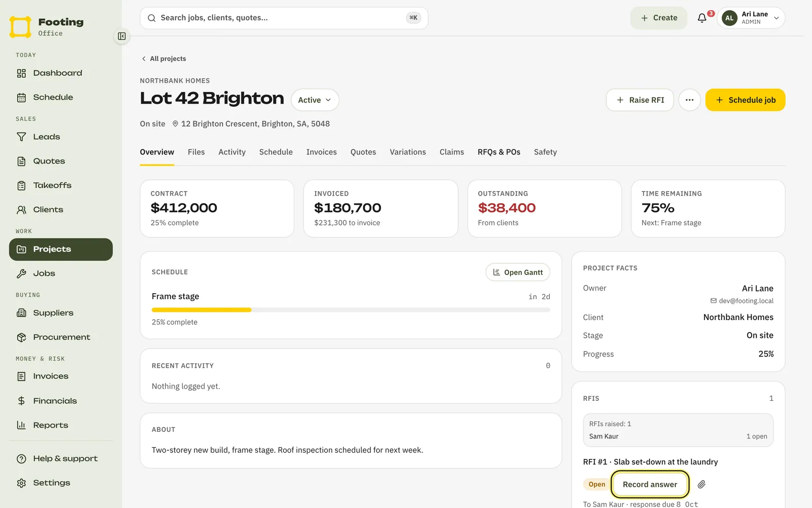The image size is (812, 508).
Task: Open the Variations tab
Action: pos(408,152)
